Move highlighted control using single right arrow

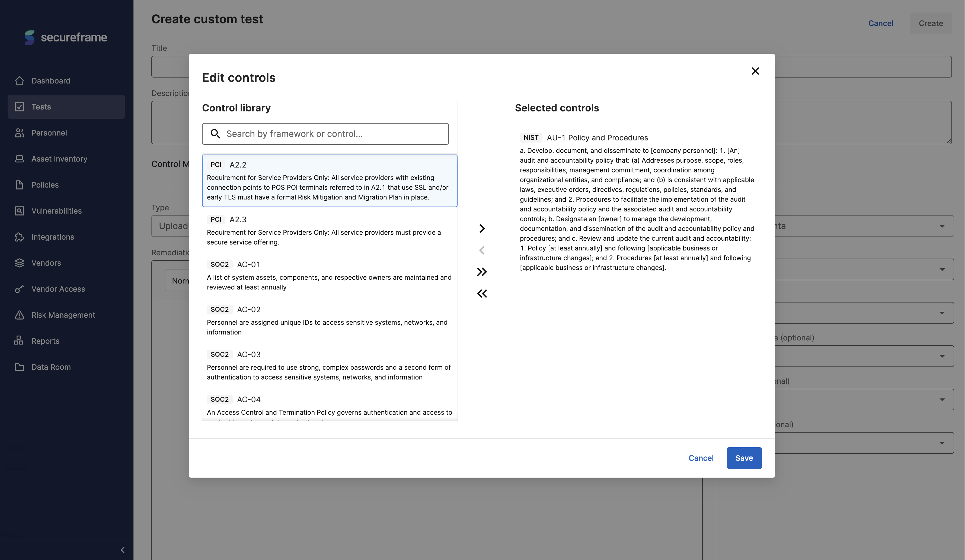[482, 228]
